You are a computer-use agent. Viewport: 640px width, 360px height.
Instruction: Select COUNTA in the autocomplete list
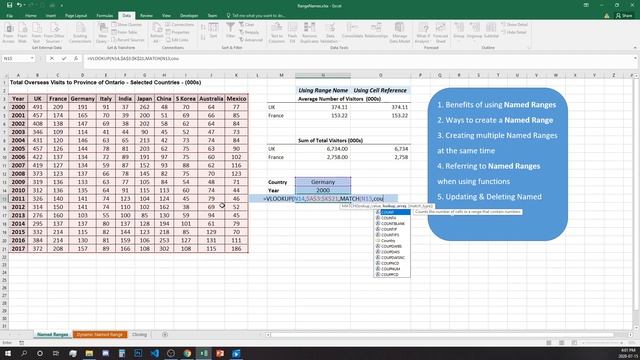[x=392, y=218]
